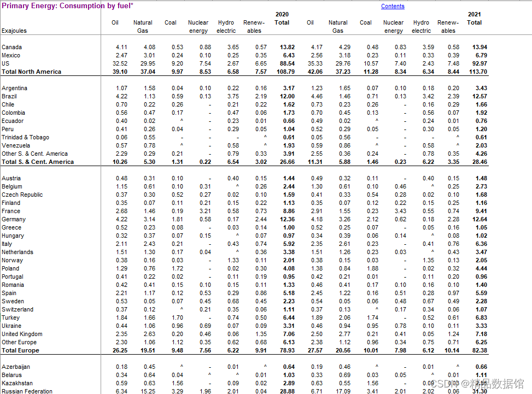This screenshot has height=394, width=532.
Task: Select the Russian Federation row label
Action: tap(27, 391)
